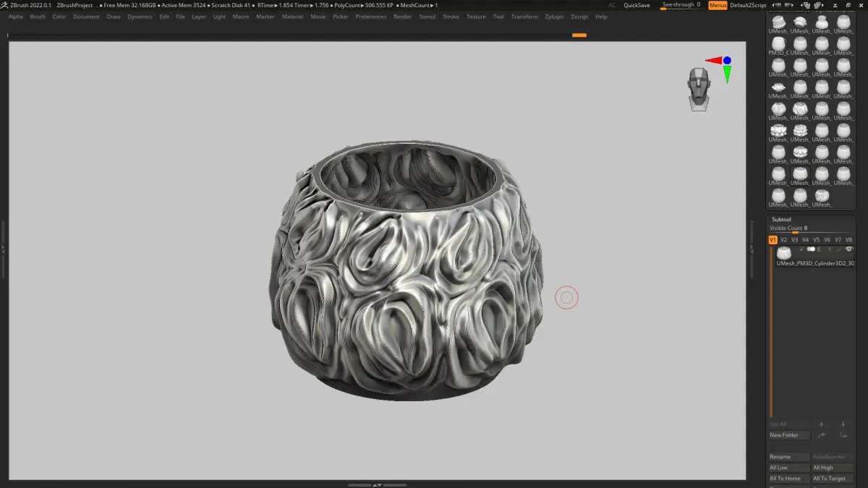Activate visibility set V1
This screenshot has width=868, height=488.
[773, 239]
